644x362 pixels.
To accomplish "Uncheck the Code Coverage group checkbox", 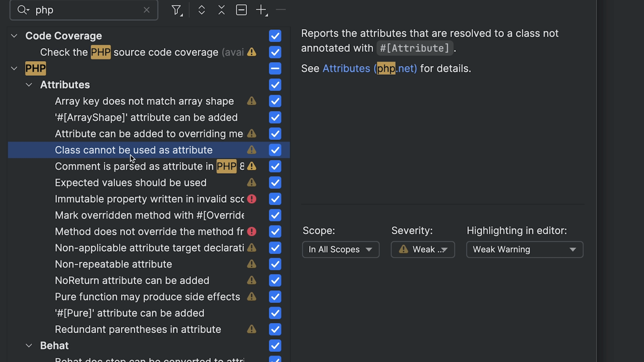I will point(275,36).
